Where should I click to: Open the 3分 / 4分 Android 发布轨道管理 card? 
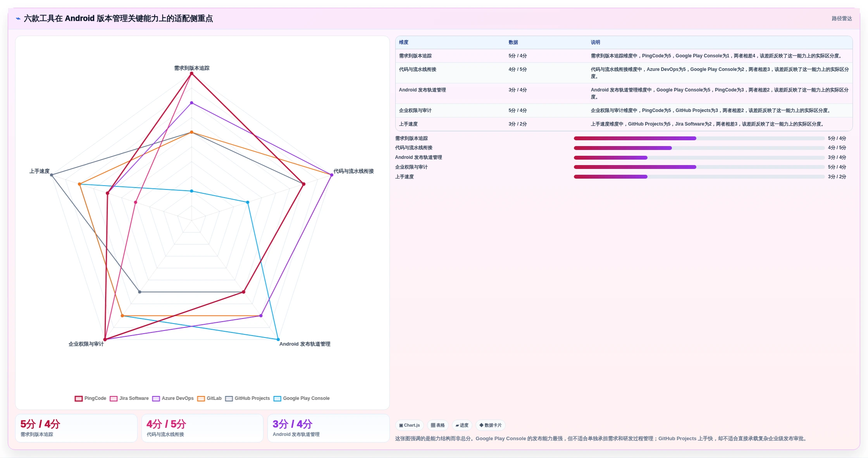329,428
